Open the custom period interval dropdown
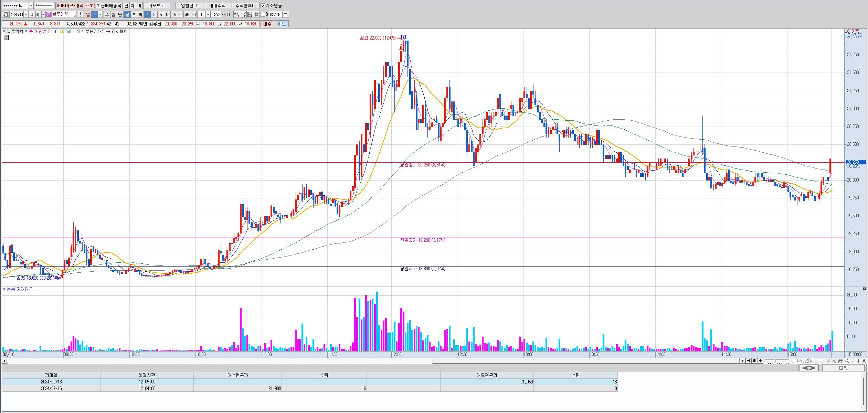 coord(208,14)
